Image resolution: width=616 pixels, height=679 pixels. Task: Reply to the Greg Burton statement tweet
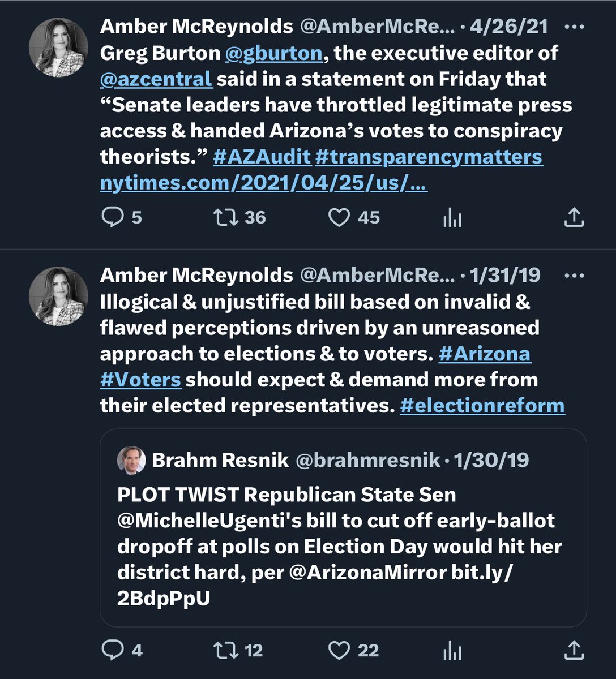pos(112,217)
